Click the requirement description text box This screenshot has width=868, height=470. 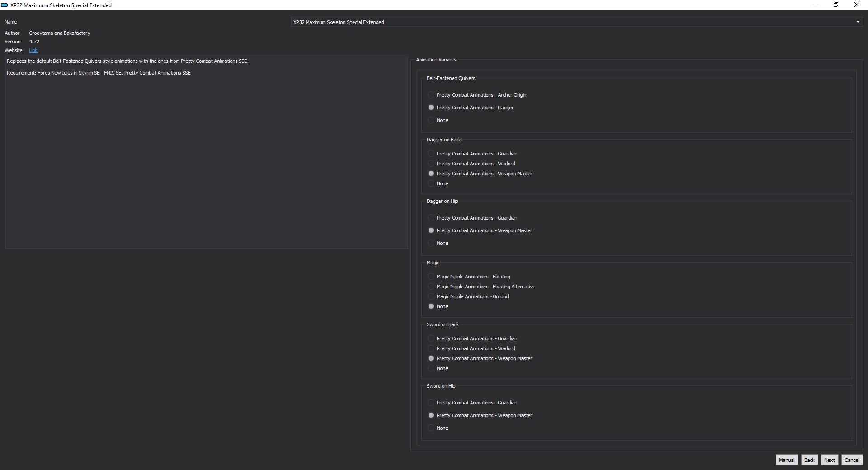[x=207, y=152]
